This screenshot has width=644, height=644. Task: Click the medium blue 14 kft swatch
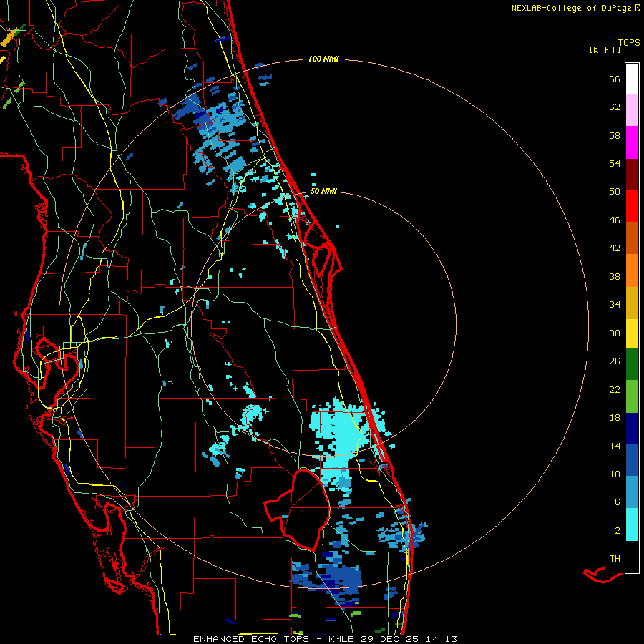(x=632, y=460)
